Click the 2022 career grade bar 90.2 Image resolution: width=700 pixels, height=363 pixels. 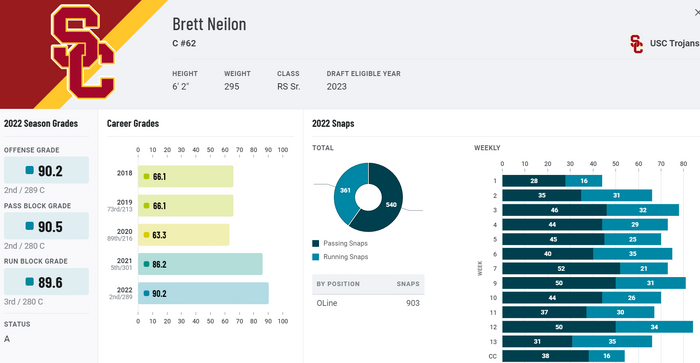pyautogui.click(x=203, y=293)
